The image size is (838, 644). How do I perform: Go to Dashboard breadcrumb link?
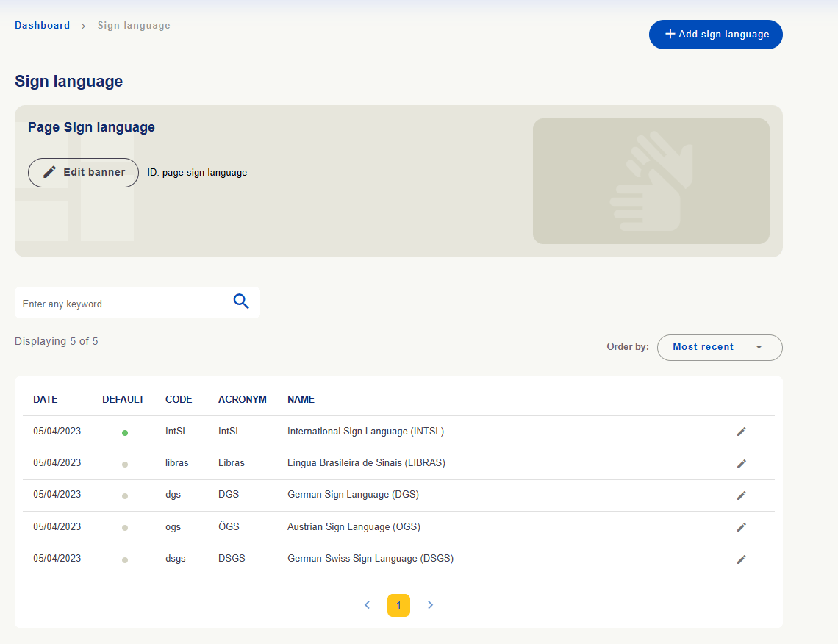click(42, 25)
